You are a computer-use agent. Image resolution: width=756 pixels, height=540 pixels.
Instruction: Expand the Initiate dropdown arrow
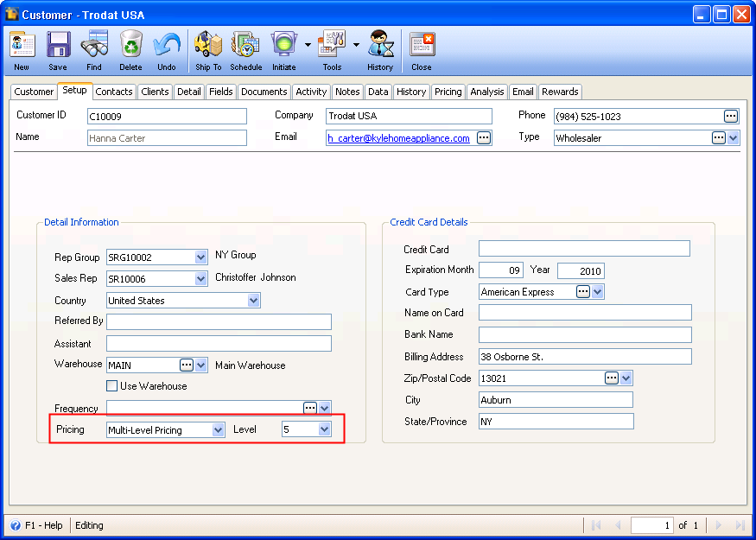click(x=308, y=45)
